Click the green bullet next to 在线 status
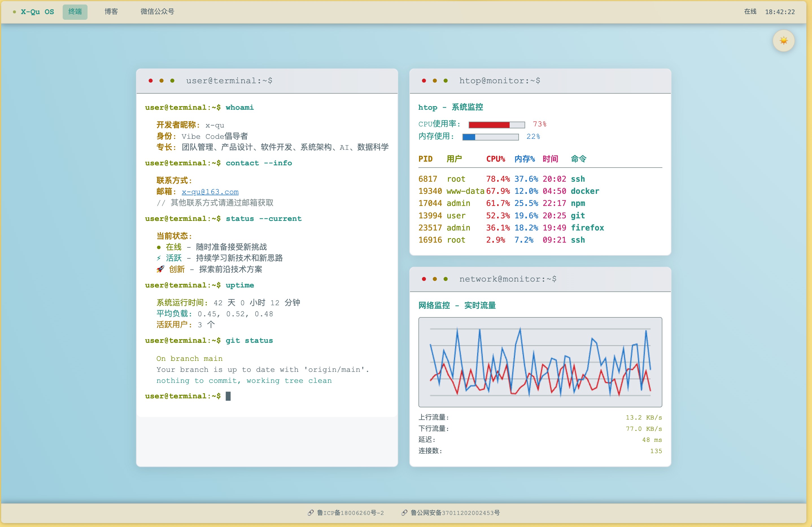812x527 pixels. [159, 247]
